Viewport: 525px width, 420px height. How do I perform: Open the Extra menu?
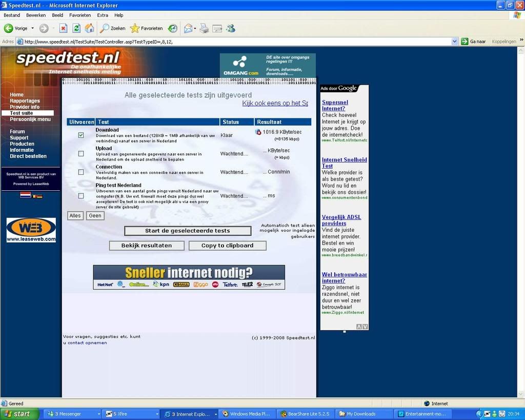[x=103, y=15]
